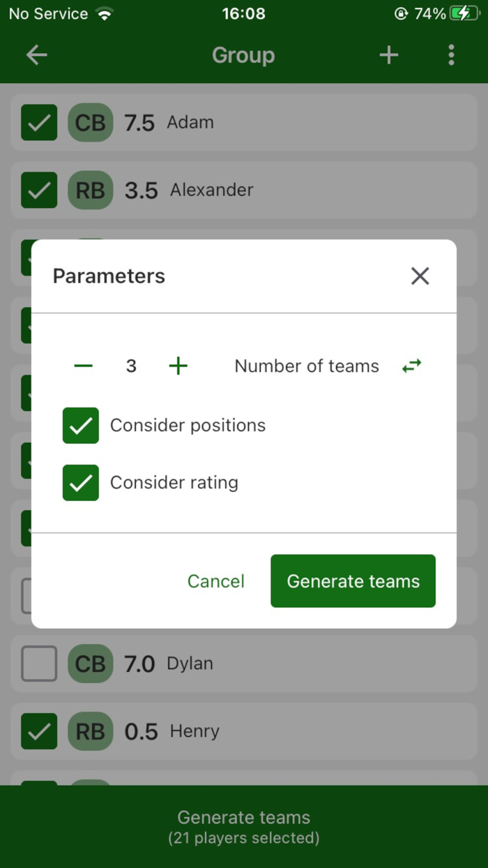The image size is (488, 868).
Task: Select the checkbox next to Dylan
Action: tap(38, 664)
